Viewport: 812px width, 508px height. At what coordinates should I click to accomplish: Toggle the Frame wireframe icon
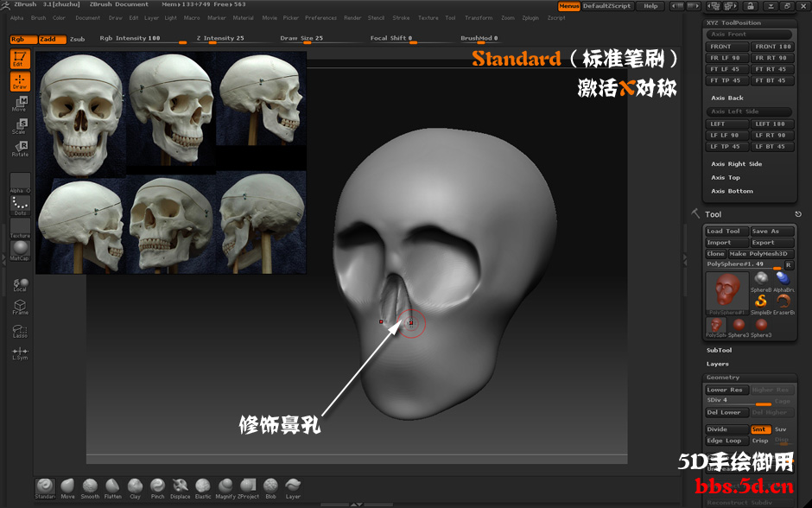tap(20, 307)
